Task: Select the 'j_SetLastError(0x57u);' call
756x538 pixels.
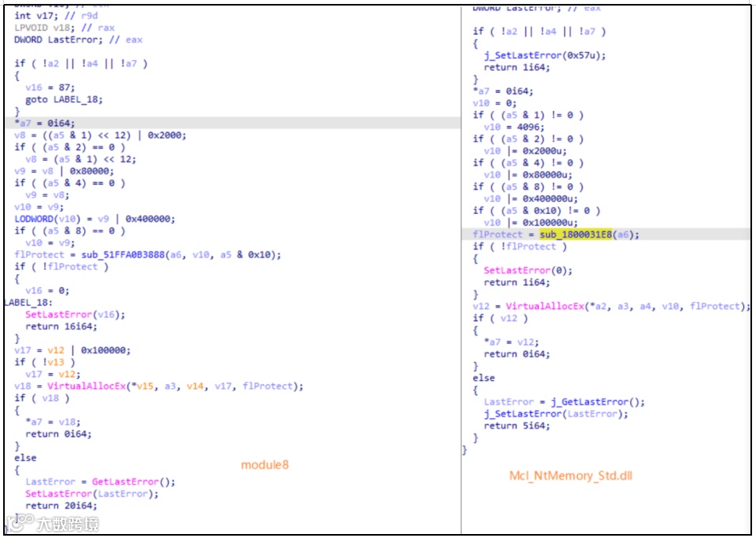Action: 545,55
